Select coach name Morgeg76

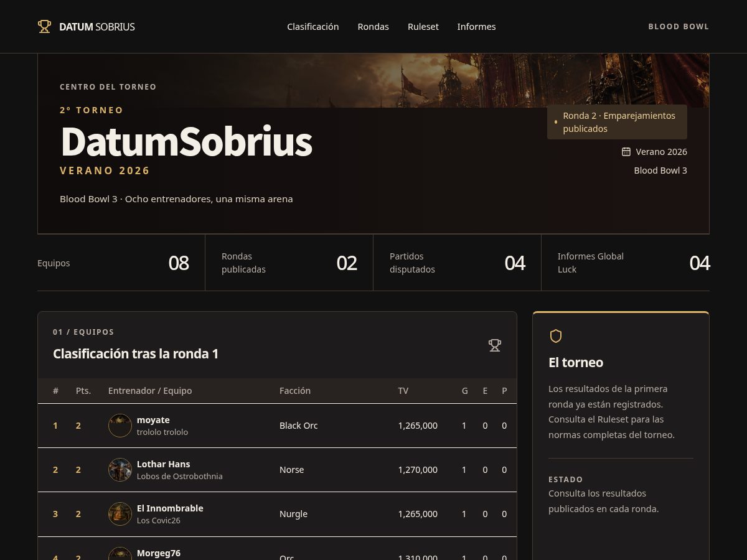click(x=159, y=553)
